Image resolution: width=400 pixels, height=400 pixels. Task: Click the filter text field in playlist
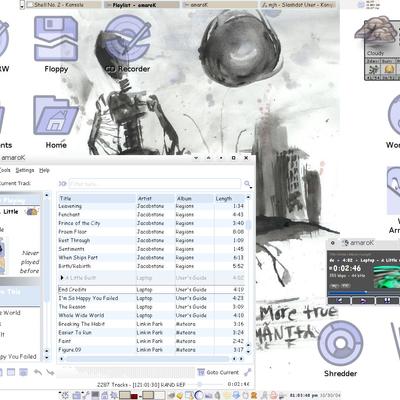click(155, 184)
